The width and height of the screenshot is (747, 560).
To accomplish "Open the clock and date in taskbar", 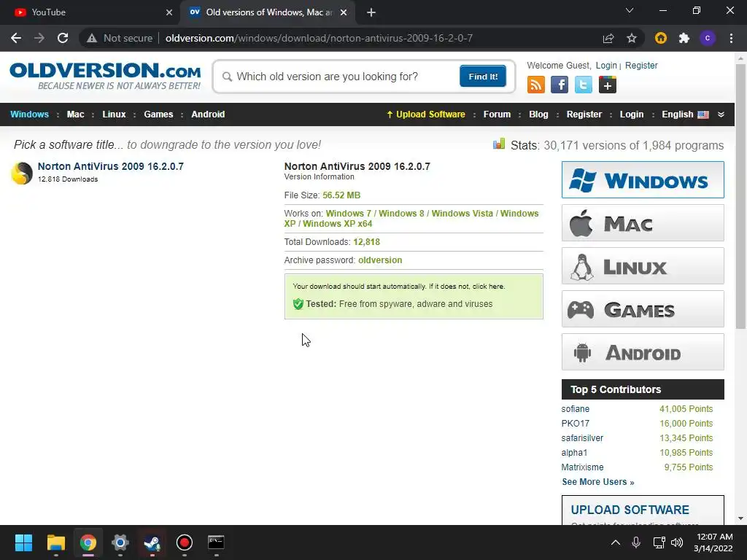I will 713,542.
